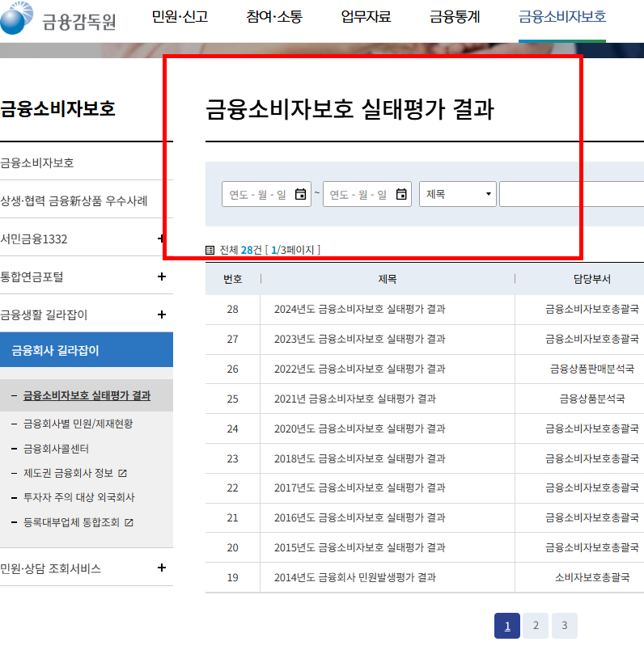Open 금융회사콜센터 submenu link
This screenshot has height=650, width=644.
56,449
